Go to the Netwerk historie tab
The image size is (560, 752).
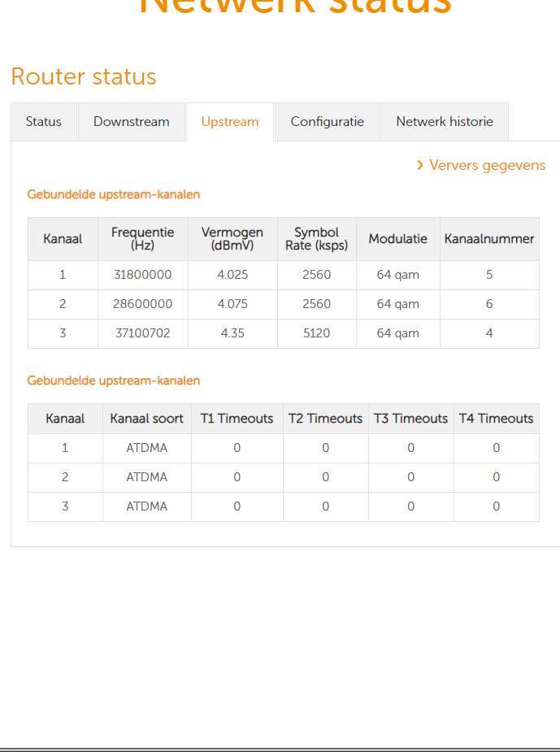[445, 122]
